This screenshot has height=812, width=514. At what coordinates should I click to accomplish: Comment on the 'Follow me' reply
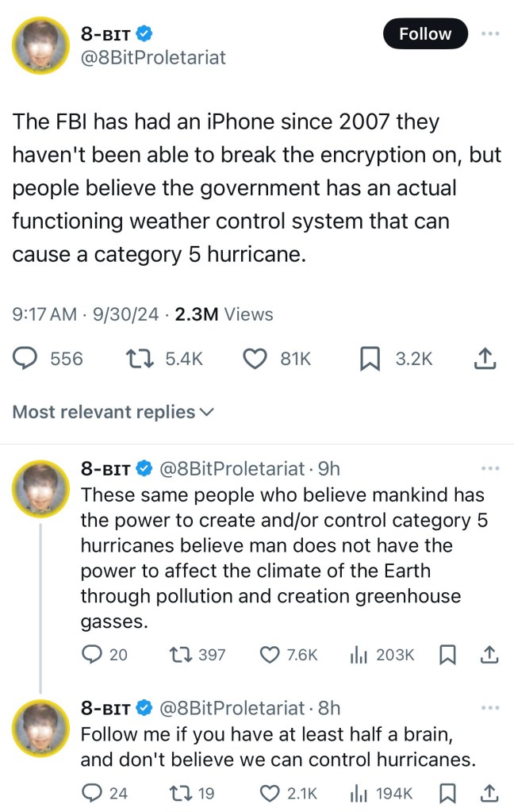[x=92, y=793]
